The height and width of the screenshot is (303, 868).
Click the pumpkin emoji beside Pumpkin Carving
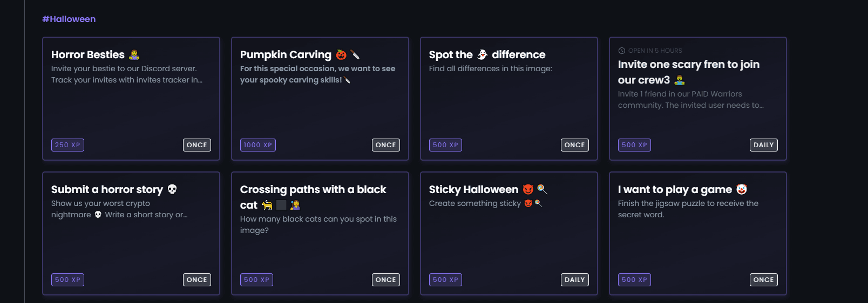click(x=341, y=54)
